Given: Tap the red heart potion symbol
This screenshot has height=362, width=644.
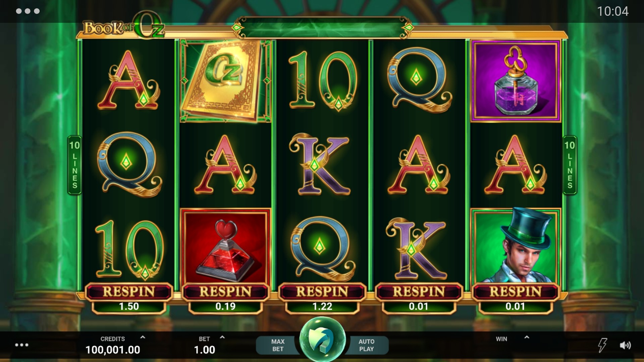Looking at the screenshot, I should 225,246.
